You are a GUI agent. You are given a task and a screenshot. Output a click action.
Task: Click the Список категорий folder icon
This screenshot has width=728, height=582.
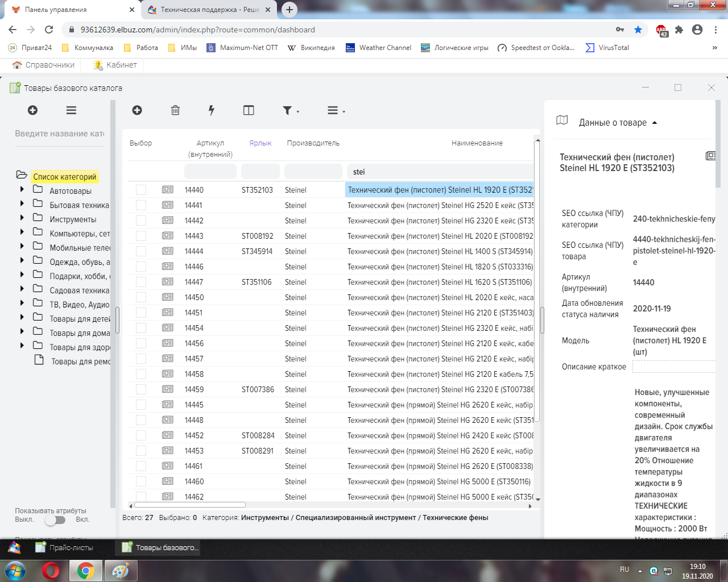[22, 175]
